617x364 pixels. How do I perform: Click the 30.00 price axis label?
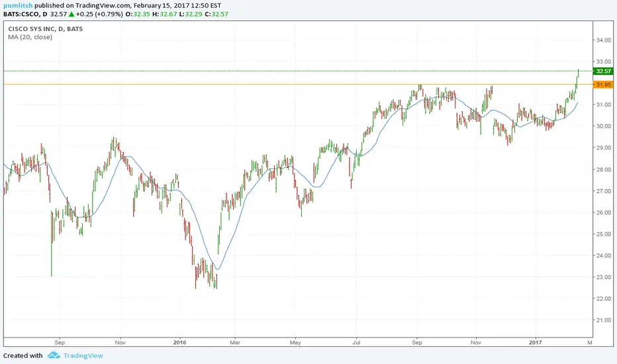pos(604,126)
